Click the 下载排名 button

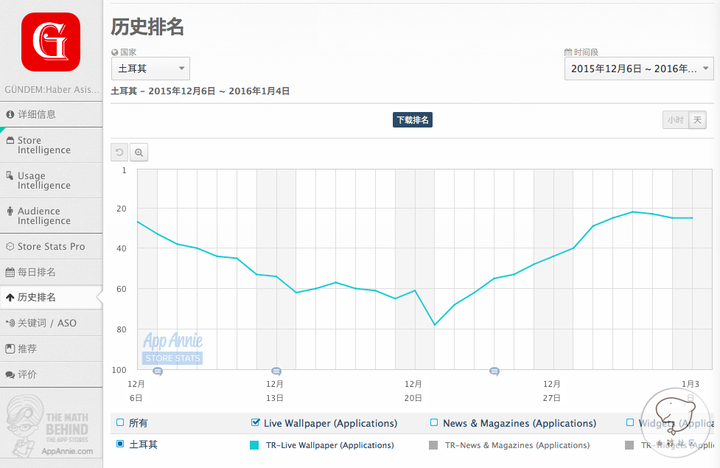click(413, 120)
